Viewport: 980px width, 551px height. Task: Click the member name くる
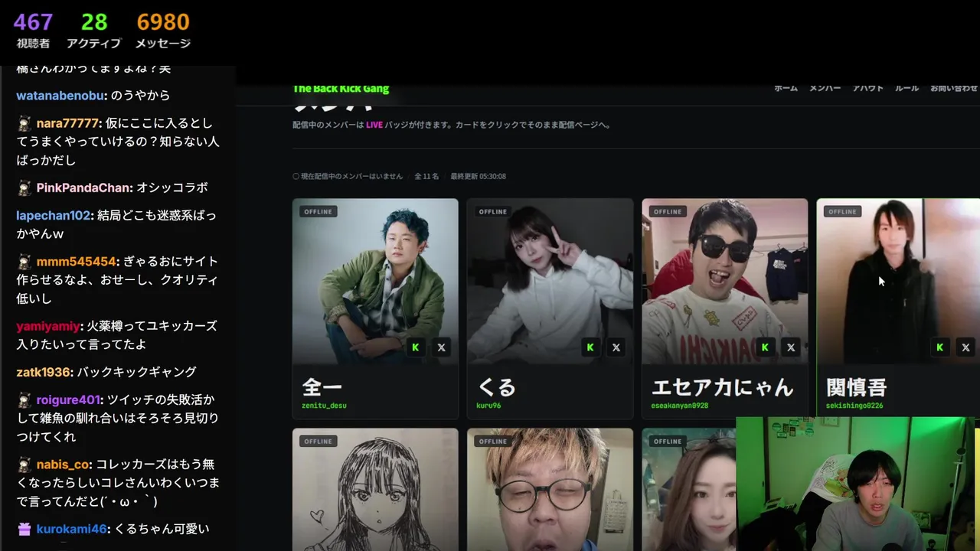[496, 387]
